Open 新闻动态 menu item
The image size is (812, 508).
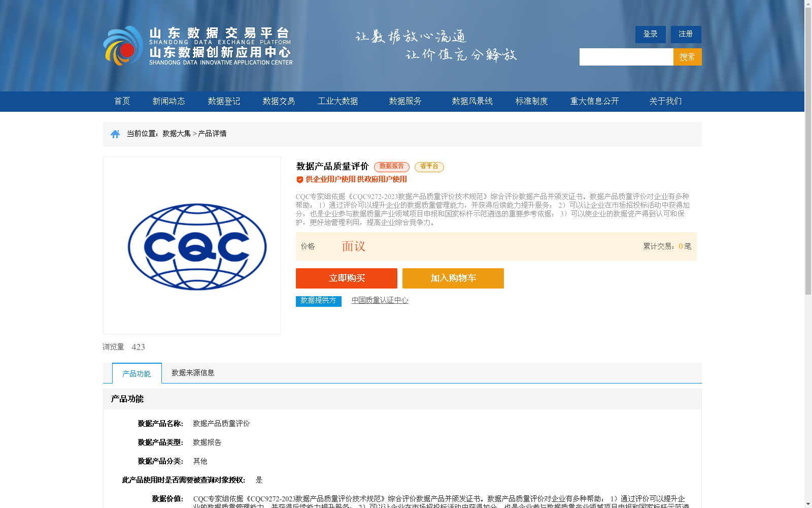click(x=168, y=101)
